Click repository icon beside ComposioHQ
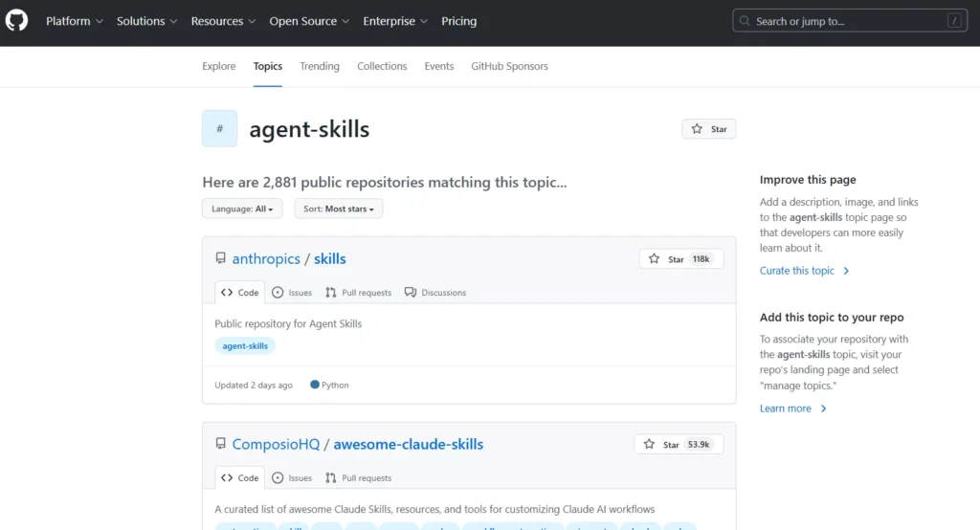Screen dimensions: 980x530 click(221, 444)
